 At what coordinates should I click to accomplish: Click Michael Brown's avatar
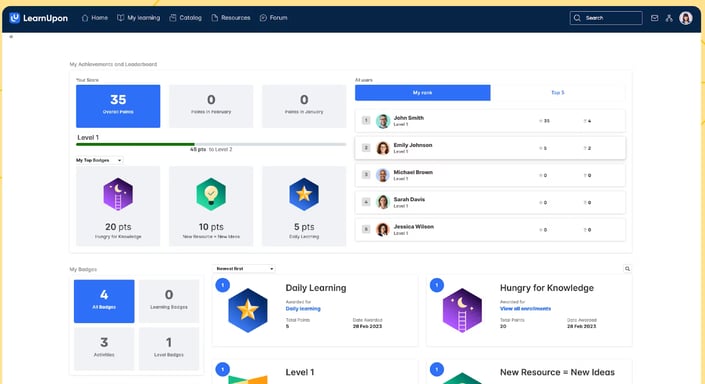(x=383, y=175)
